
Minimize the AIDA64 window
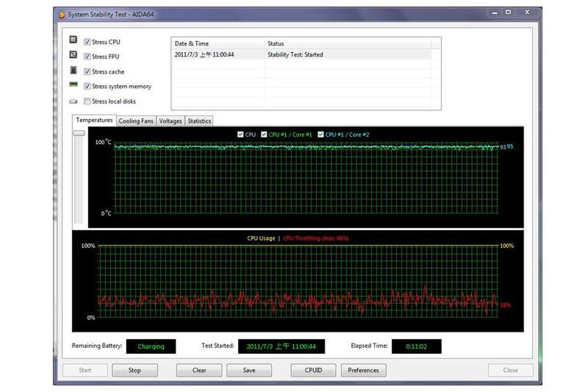(x=495, y=13)
